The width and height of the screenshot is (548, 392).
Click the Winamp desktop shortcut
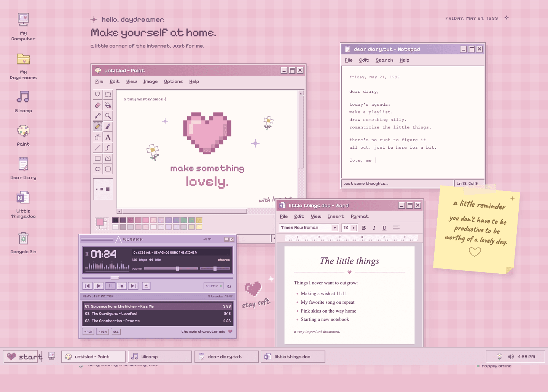click(23, 102)
